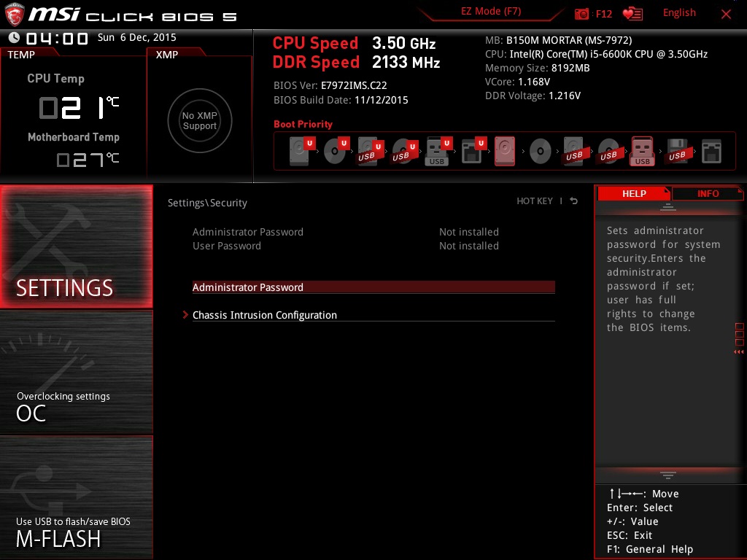Open the Favorites heart icon
The height and width of the screenshot is (560, 747).
(x=632, y=14)
